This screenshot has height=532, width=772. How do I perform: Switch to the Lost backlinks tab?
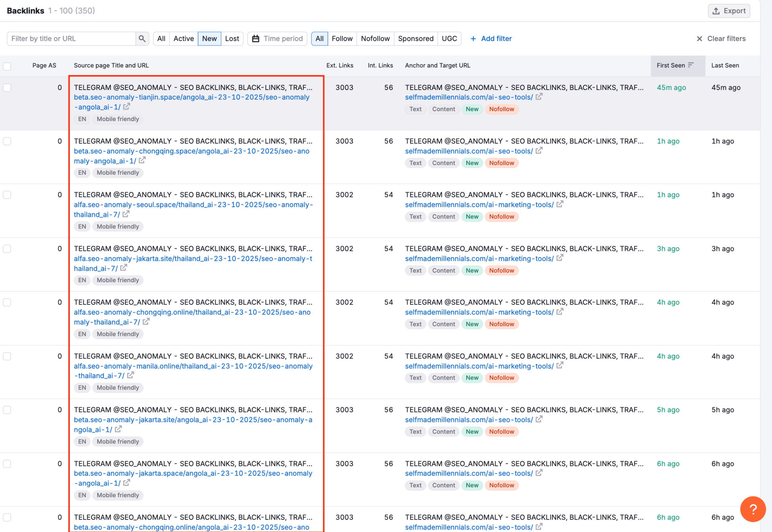tap(232, 39)
